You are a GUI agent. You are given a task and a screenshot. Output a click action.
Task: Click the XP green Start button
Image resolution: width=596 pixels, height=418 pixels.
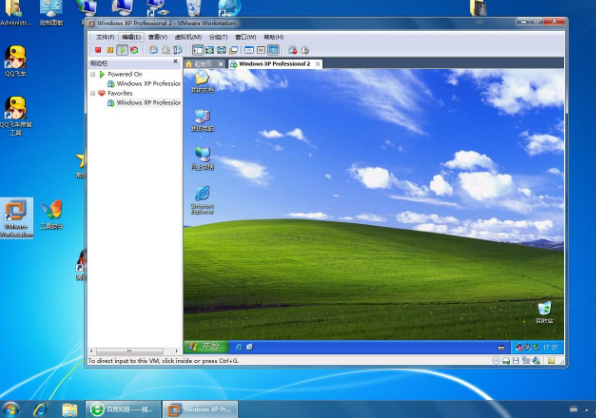(206, 347)
